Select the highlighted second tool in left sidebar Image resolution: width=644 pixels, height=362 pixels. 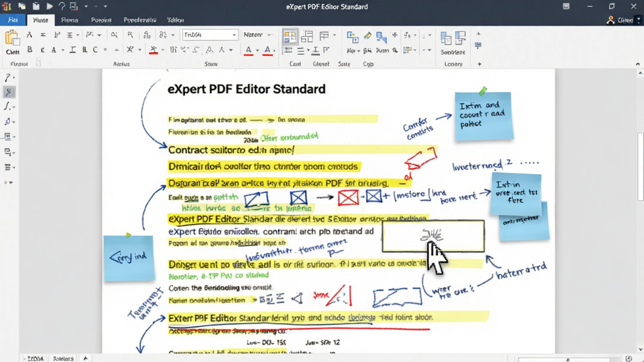pos(9,92)
